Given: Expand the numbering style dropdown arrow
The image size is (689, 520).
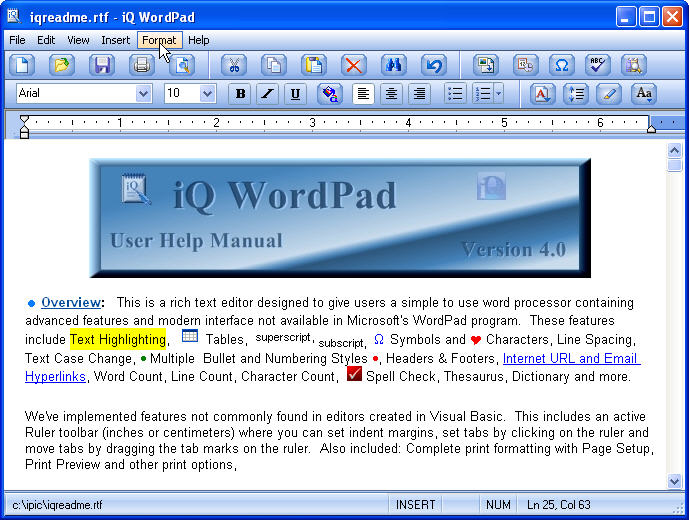Looking at the screenshot, I should click(x=498, y=94).
